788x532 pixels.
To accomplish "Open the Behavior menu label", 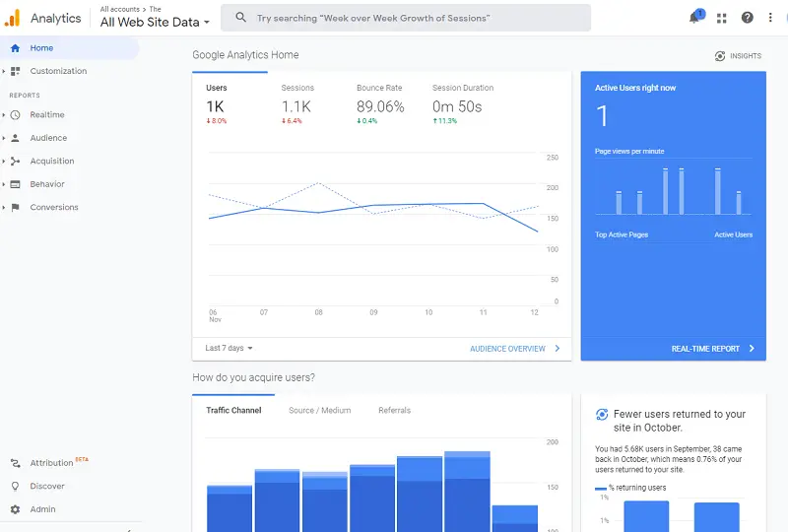I will pyautogui.click(x=47, y=184).
